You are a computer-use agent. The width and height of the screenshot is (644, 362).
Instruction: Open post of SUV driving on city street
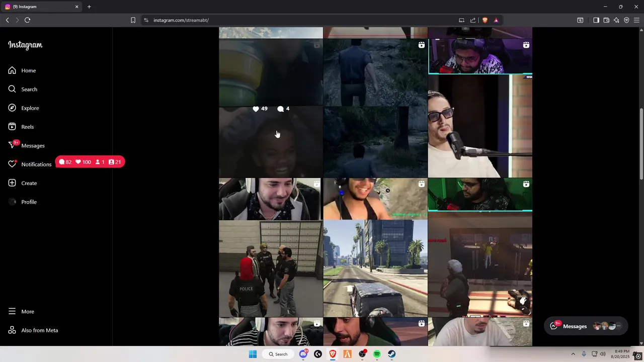tap(375, 247)
